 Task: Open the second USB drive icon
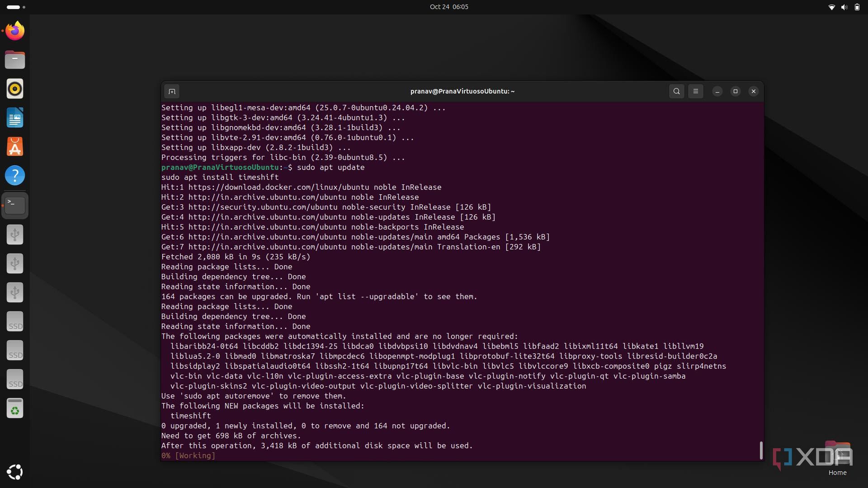[x=15, y=263]
